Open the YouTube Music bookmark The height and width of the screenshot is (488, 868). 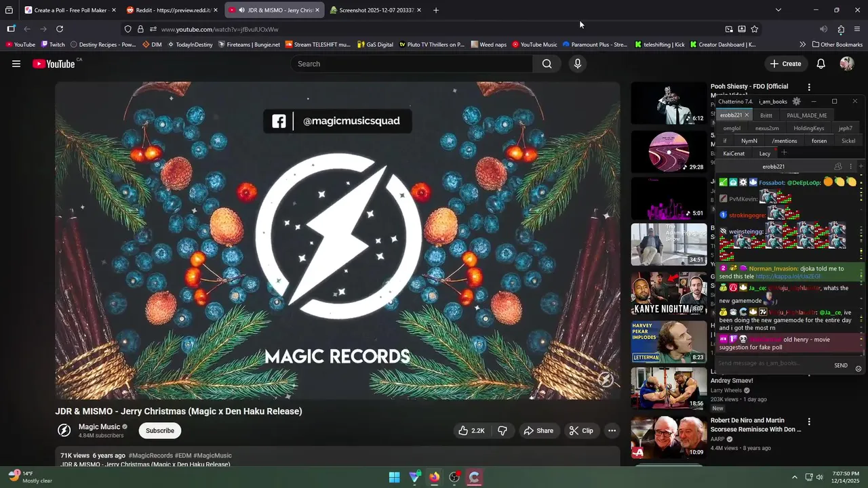(x=534, y=45)
